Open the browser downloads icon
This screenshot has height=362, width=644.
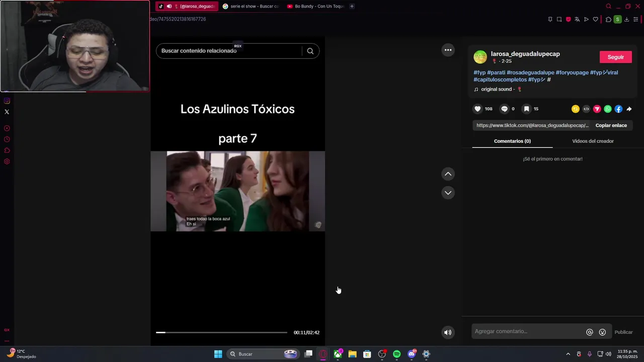pyautogui.click(x=626, y=20)
